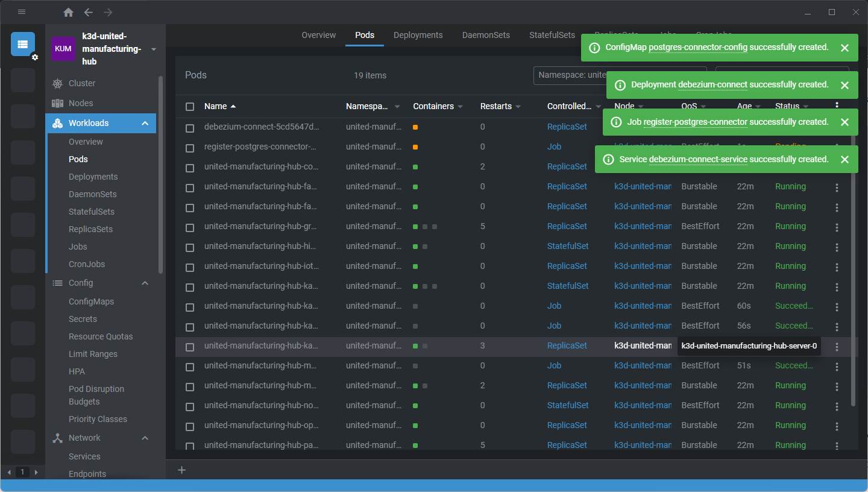This screenshot has height=492, width=868.
Task: Sort pods by the Name column
Action: coord(220,106)
